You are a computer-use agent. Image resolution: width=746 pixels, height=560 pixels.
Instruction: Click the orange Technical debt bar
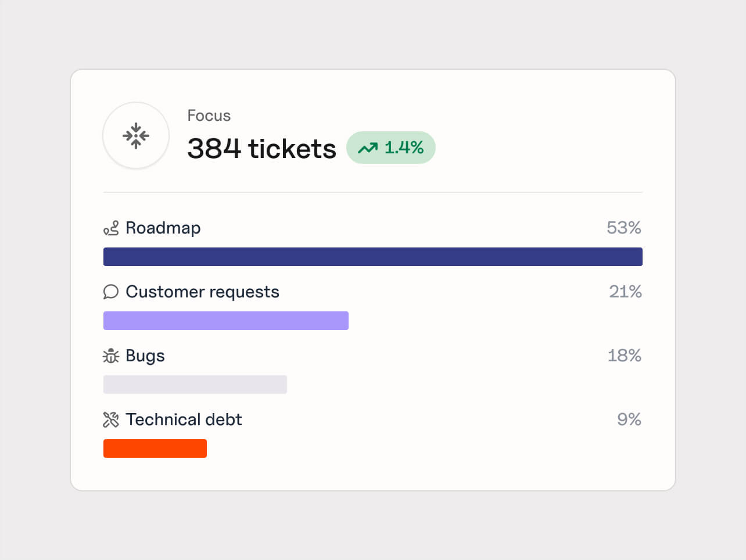click(155, 448)
